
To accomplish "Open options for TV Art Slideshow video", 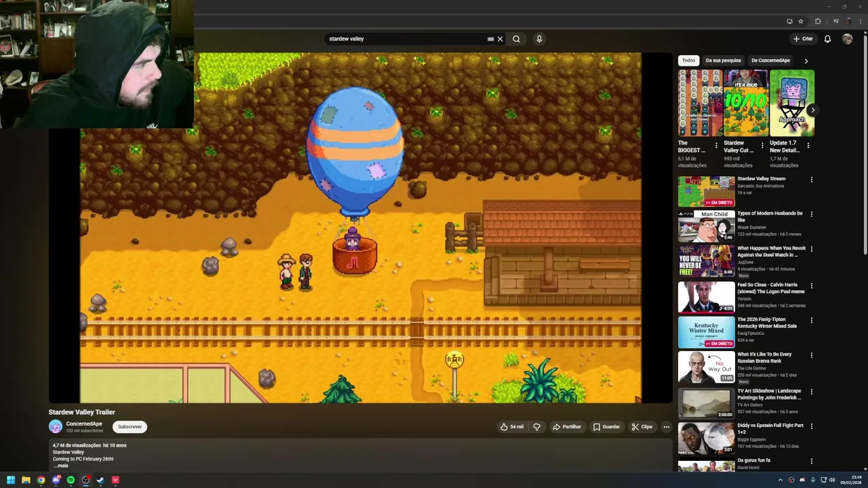I will pos(811,392).
